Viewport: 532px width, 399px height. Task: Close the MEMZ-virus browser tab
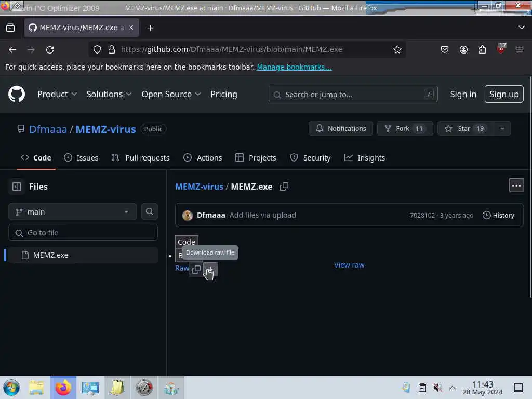coord(131,28)
